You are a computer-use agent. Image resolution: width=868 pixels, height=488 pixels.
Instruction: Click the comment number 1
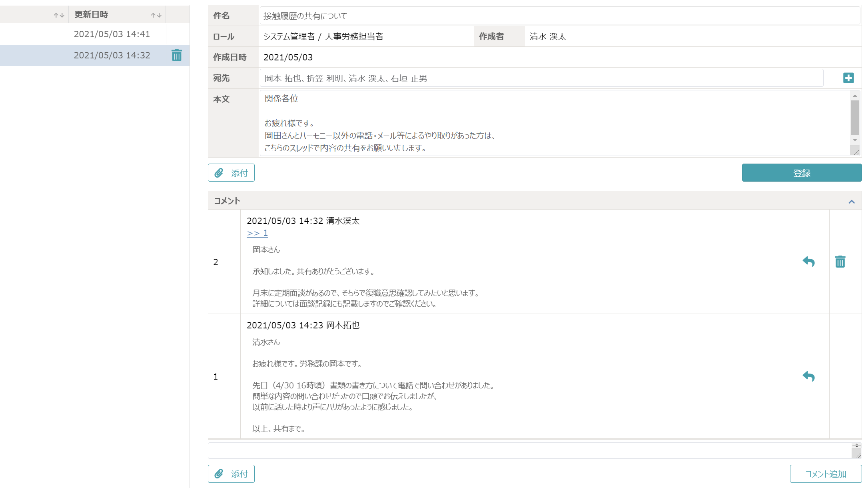pyautogui.click(x=216, y=376)
